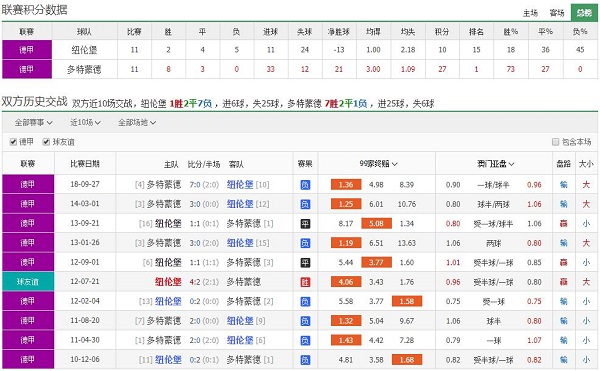This screenshot has width=600, height=371.
Task: Click 纽伦堡 team name in standings table
Action: coord(84,50)
